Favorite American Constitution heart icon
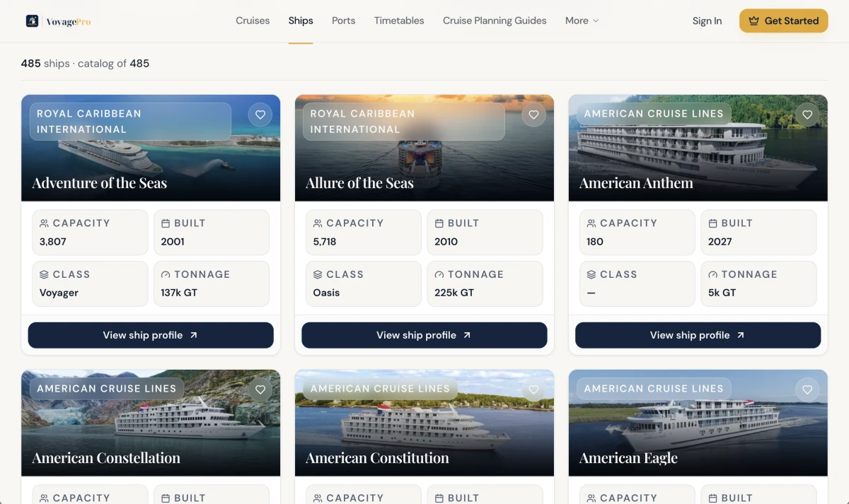The image size is (849, 504). (534, 389)
